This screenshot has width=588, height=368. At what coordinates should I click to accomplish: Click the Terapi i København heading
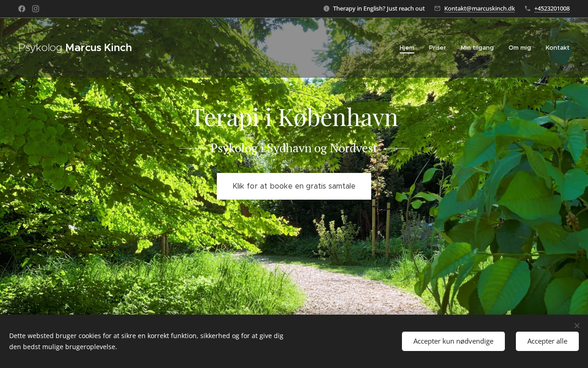pyautogui.click(x=294, y=117)
